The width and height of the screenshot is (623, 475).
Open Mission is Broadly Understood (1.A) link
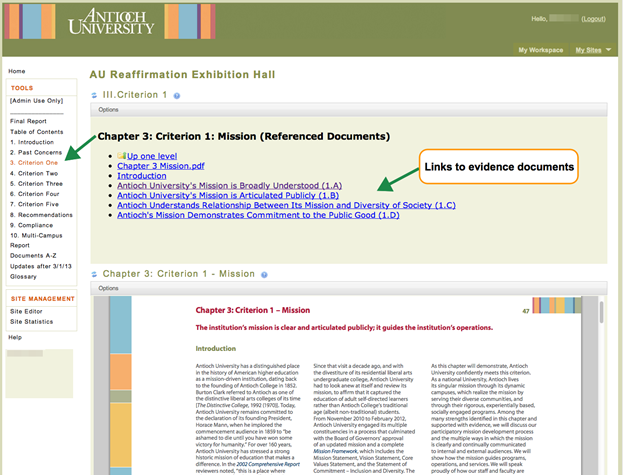pyautogui.click(x=229, y=185)
